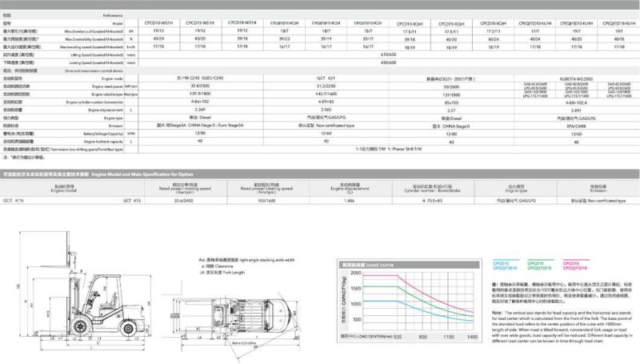Select the CPCD18-WS1H model column header
640x364 pixels.
[242, 23]
